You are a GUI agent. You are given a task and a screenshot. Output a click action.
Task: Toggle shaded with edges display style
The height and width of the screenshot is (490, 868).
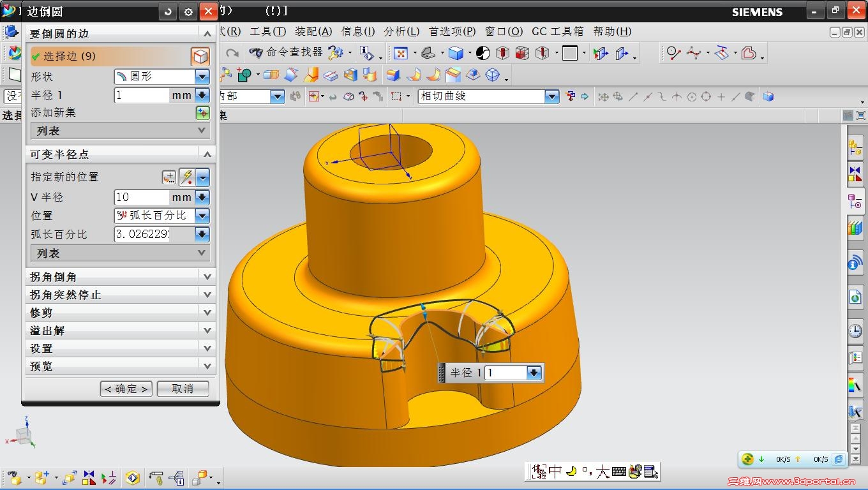[x=455, y=53]
